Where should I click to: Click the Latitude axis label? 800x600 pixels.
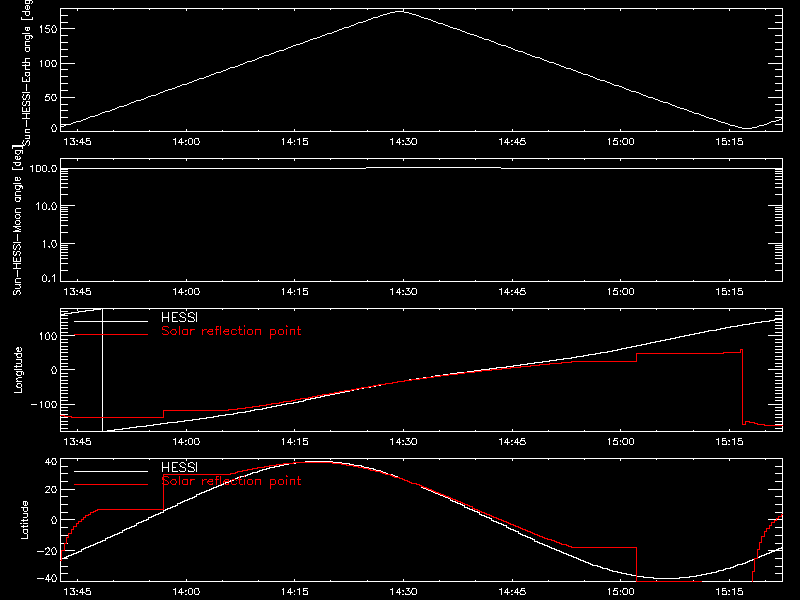coord(24,520)
